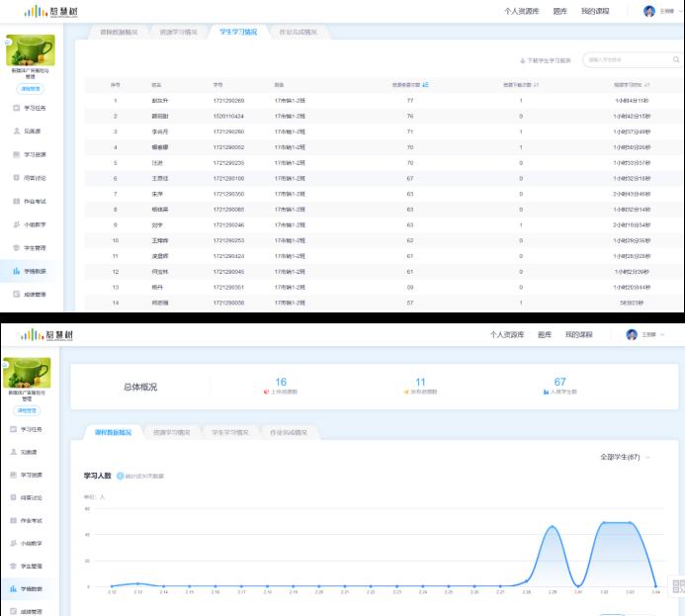Click the chart data point at 3.02

pos(605,522)
